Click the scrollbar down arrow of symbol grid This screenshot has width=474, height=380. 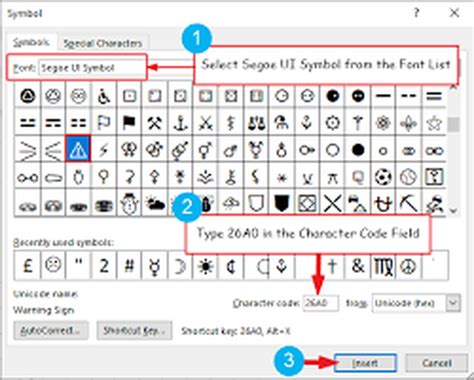pyautogui.click(x=453, y=211)
